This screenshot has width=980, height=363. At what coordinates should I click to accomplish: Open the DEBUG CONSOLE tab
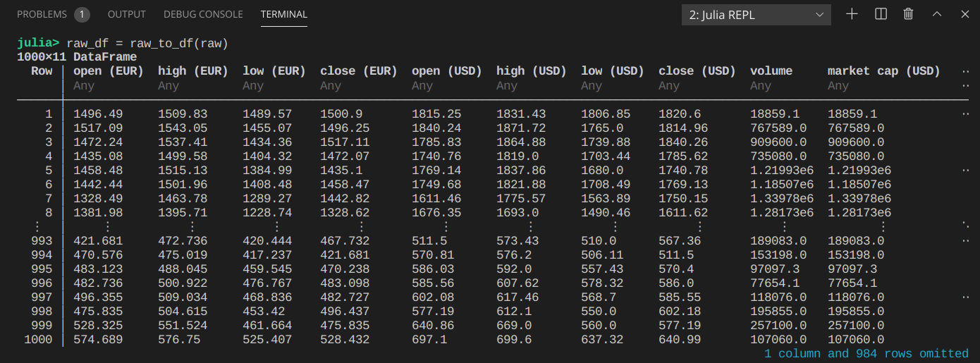tap(203, 14)
